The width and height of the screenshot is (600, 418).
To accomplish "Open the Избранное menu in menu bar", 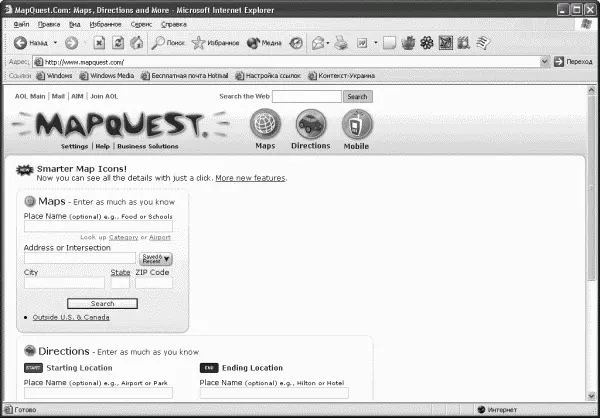I will point(105,24).
